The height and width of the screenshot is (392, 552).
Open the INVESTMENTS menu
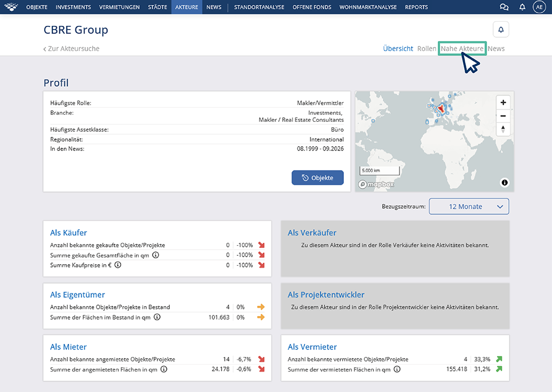point(73,7)
